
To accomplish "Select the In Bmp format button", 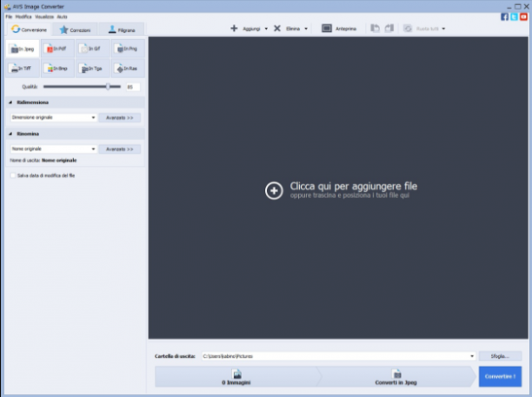I will pos(57,69).
